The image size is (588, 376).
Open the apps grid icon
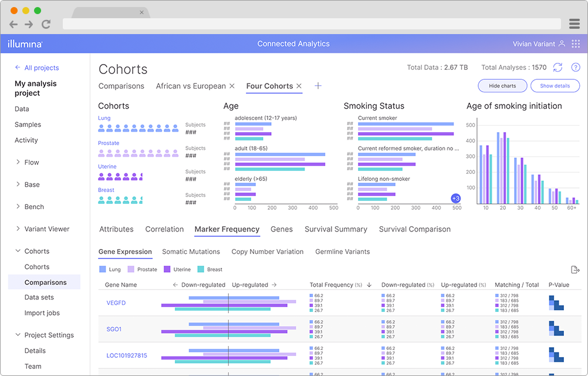tap(576, 44)
